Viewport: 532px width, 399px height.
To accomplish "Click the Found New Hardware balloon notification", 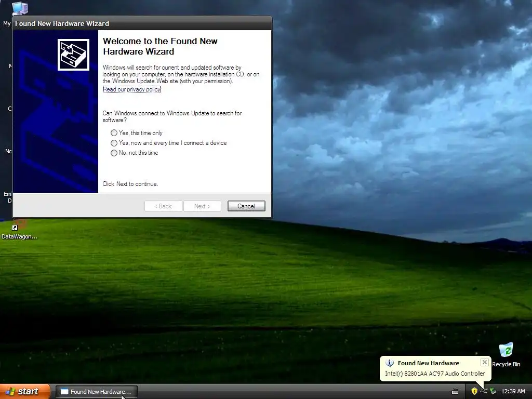I will coord(435,368).
